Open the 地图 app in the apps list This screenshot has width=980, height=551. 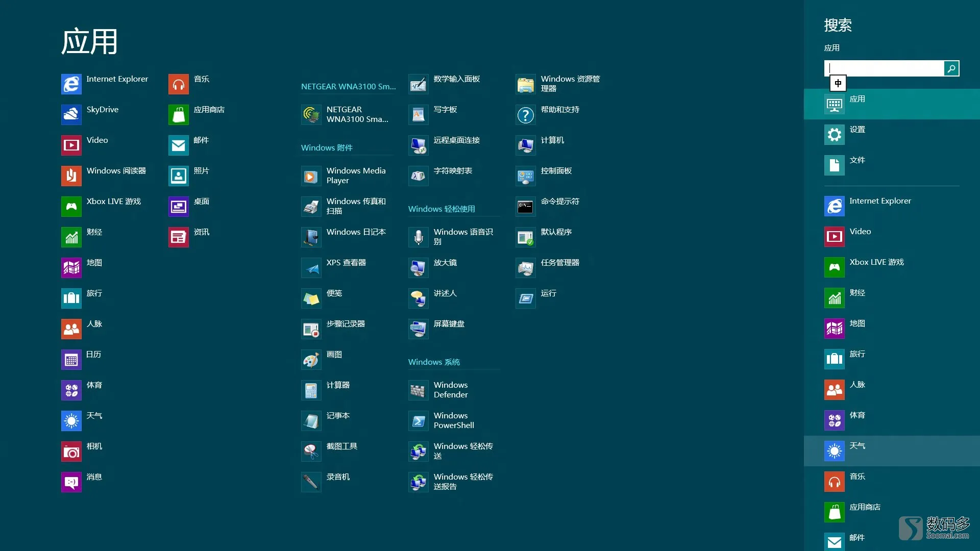[71, 268]
